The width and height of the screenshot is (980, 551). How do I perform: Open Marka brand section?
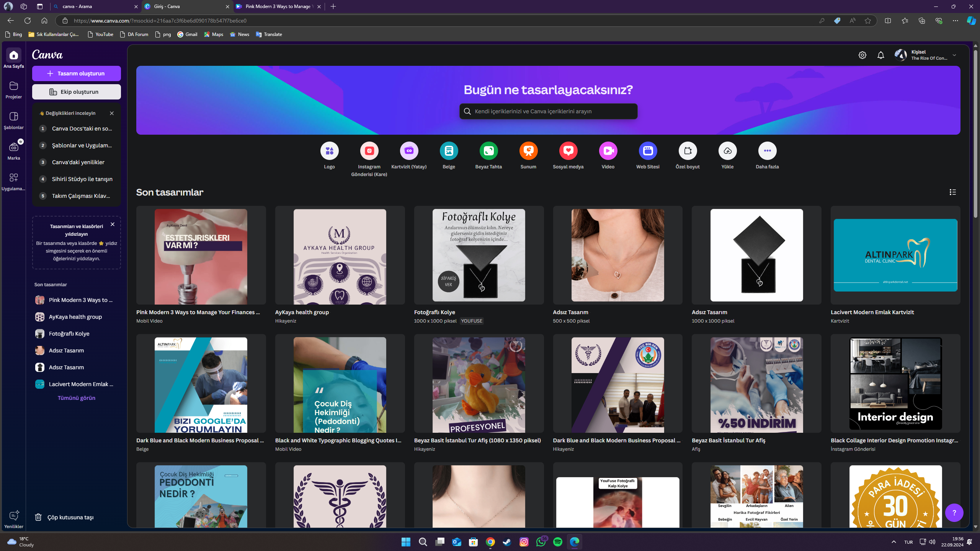(13, 151)
